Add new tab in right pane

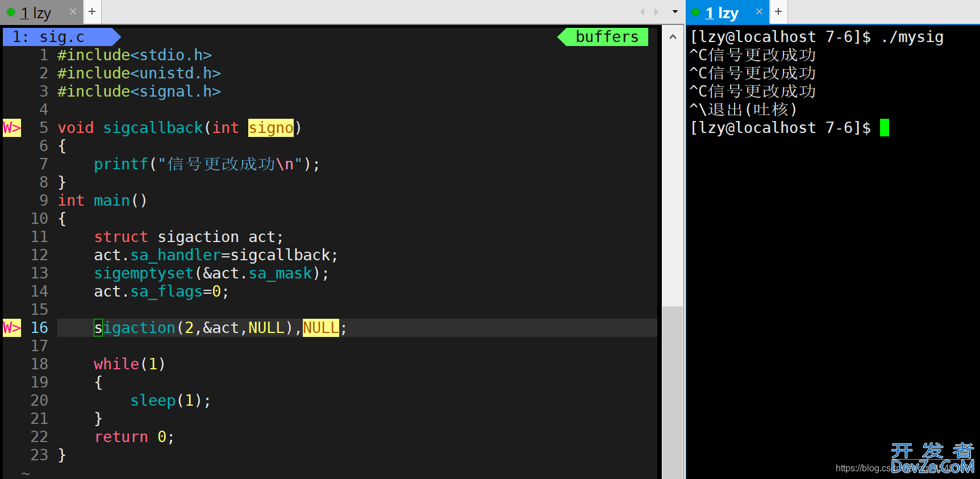tap(778, 11)
